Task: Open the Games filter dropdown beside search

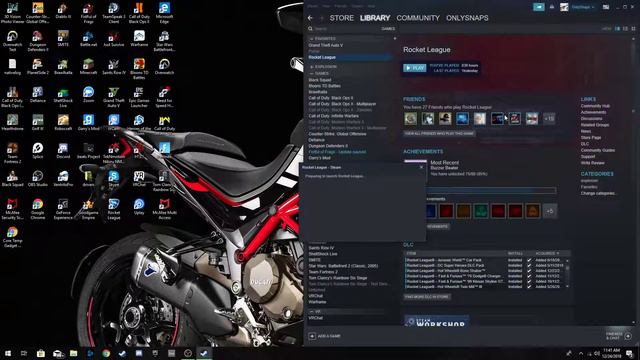Action: (388, 29)
